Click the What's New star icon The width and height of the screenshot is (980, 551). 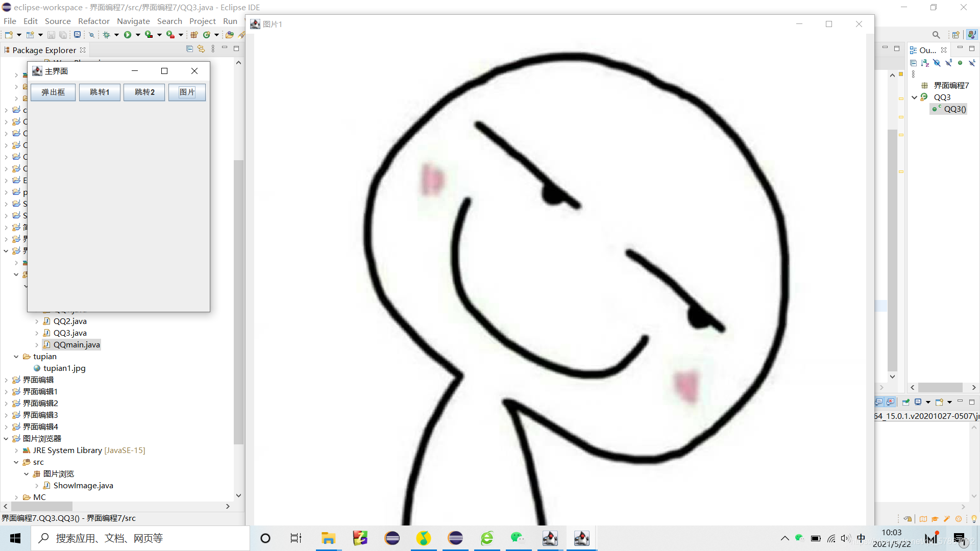click(x=959, y=519)
